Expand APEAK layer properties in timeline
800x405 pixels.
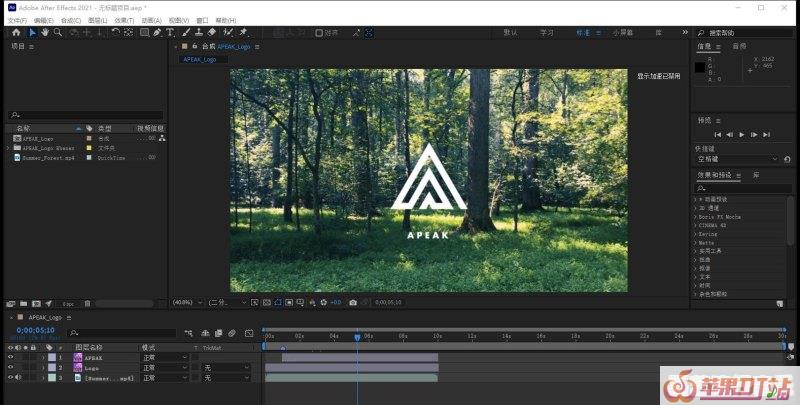click(43, 358)
